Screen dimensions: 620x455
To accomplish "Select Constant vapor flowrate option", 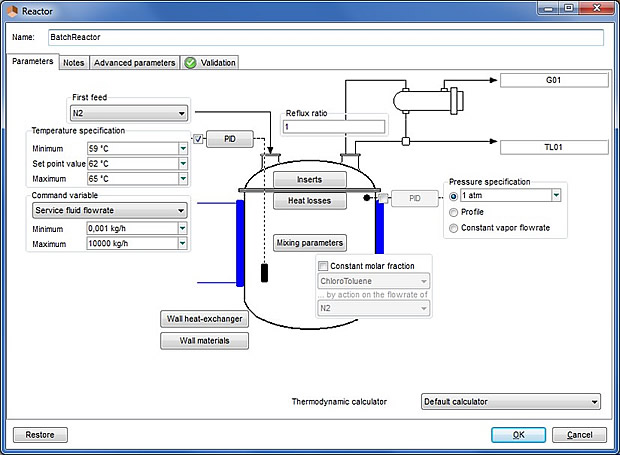I will [454, 228].
